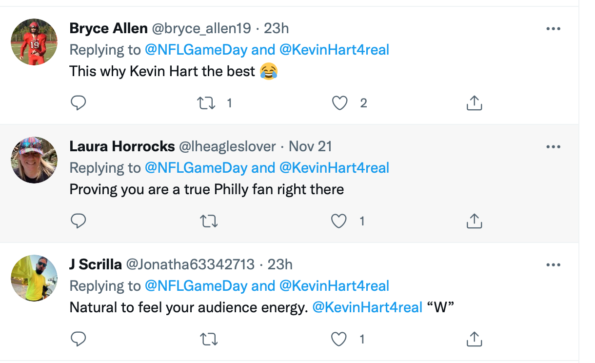
Task: Retweet Laura Horrocks' tweet
Action: click(x=209, y=221)
